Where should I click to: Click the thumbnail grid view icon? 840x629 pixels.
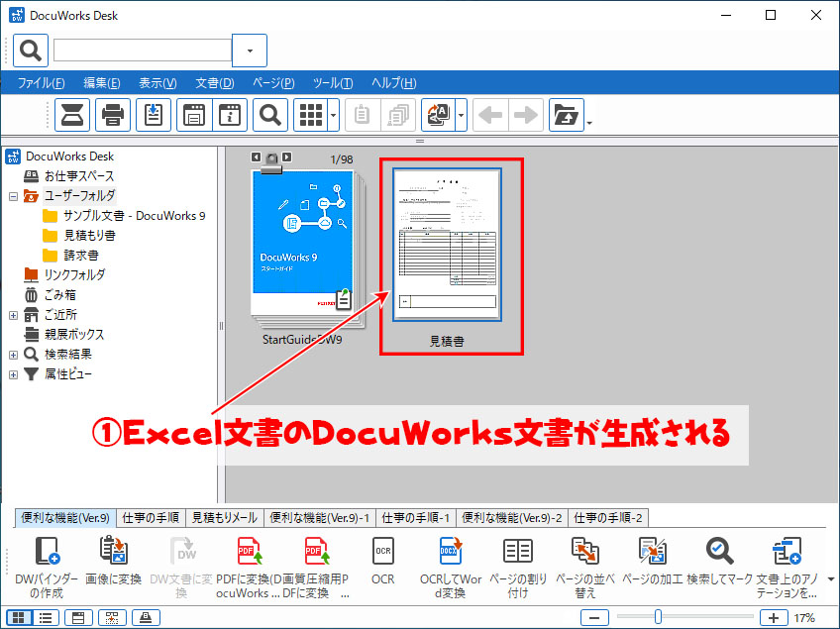click(311, 115)
